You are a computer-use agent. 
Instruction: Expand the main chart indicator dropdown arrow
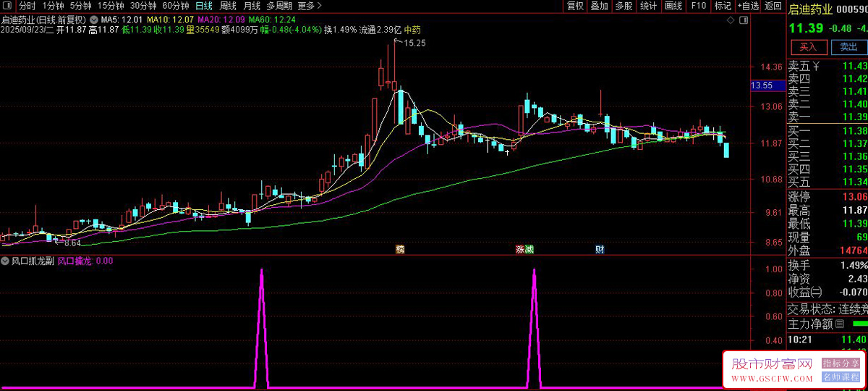(x=94, y=18)
